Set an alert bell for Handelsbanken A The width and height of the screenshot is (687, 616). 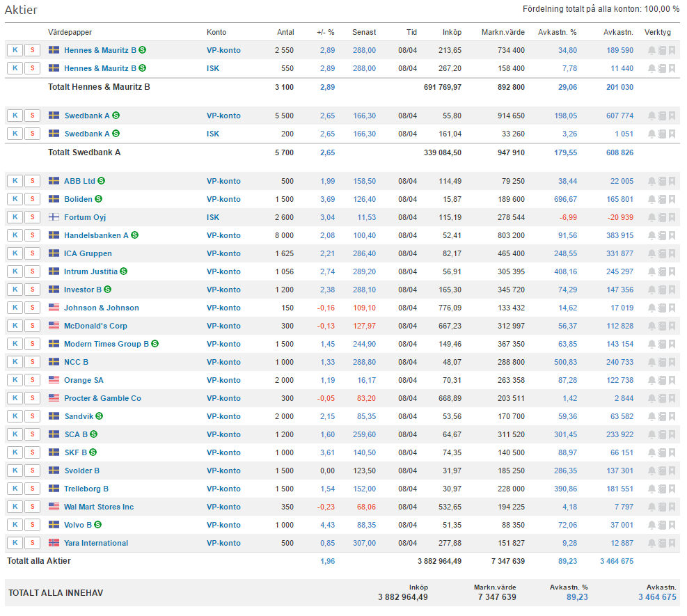coord(652,235)
